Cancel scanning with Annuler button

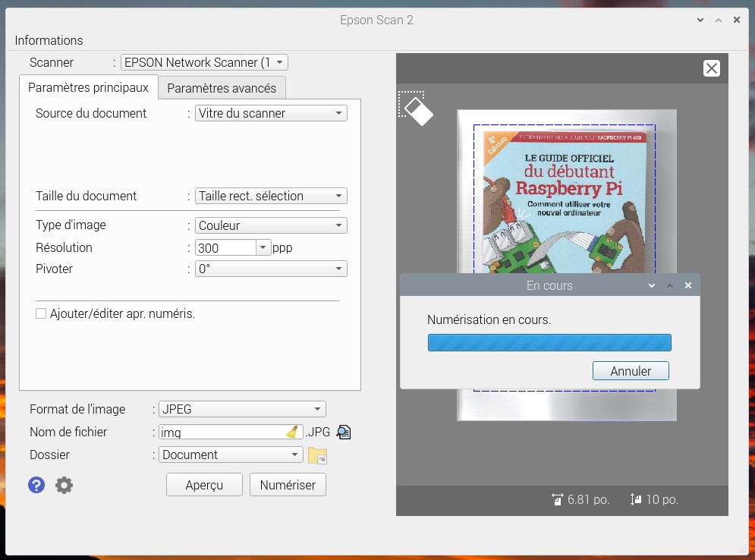pos(631,371)
